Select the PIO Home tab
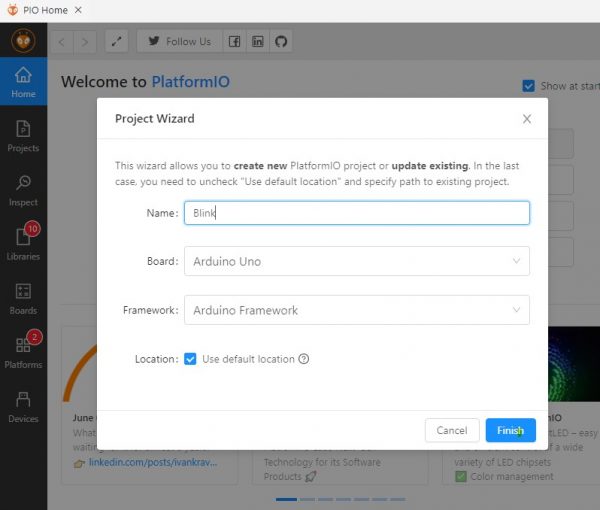 coord(45,10)
